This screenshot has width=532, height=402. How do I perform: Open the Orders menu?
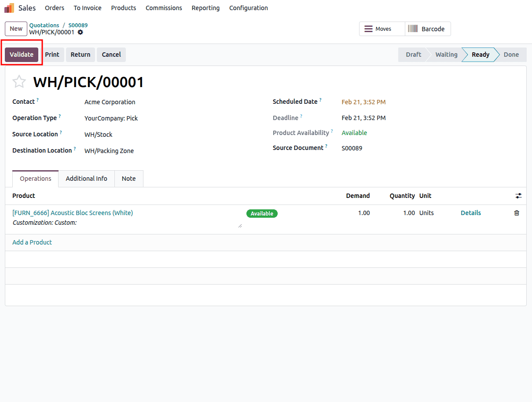55,8
